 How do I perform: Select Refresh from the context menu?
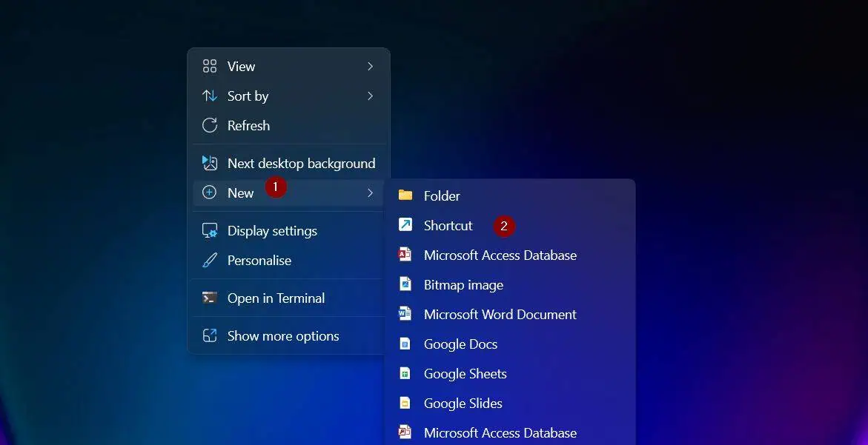coord(288,125)
